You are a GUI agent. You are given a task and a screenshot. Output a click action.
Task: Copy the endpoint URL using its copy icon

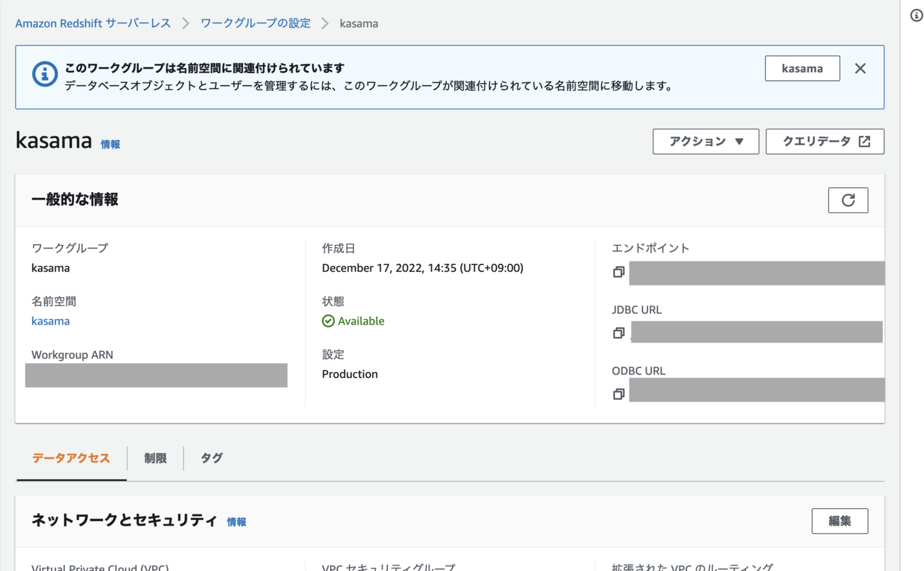click(x=618, y=272)
